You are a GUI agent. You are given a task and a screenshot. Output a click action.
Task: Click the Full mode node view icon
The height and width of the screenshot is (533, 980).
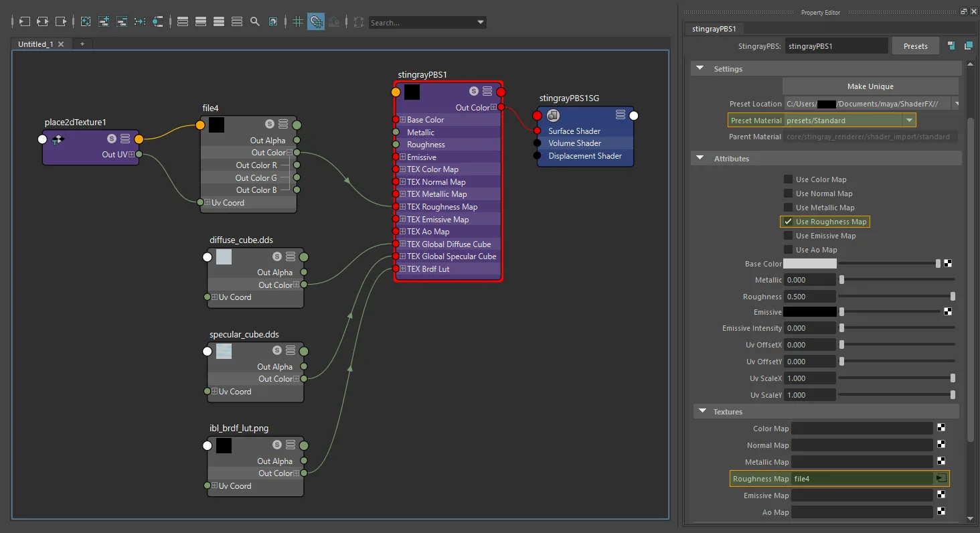(x=219, y=22)
